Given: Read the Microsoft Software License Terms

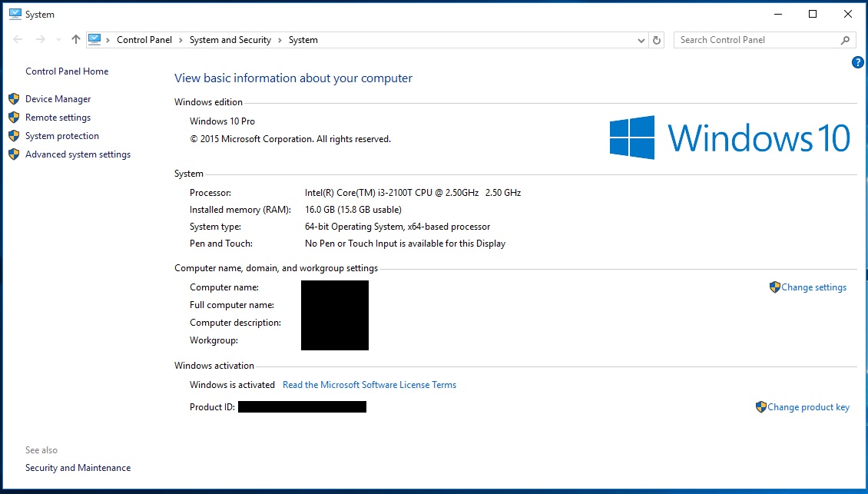Looking at the screenshot, I should (x=369, y=385).
